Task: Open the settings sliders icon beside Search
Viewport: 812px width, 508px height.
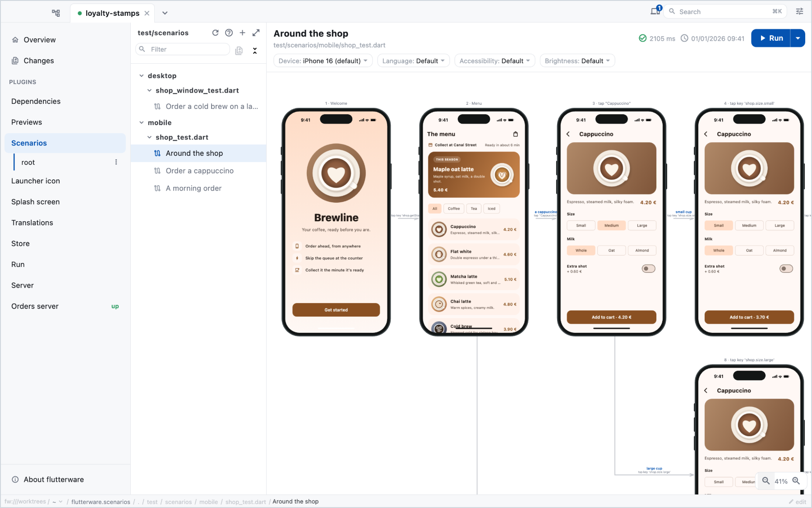Action: click(x=799, y=12)
